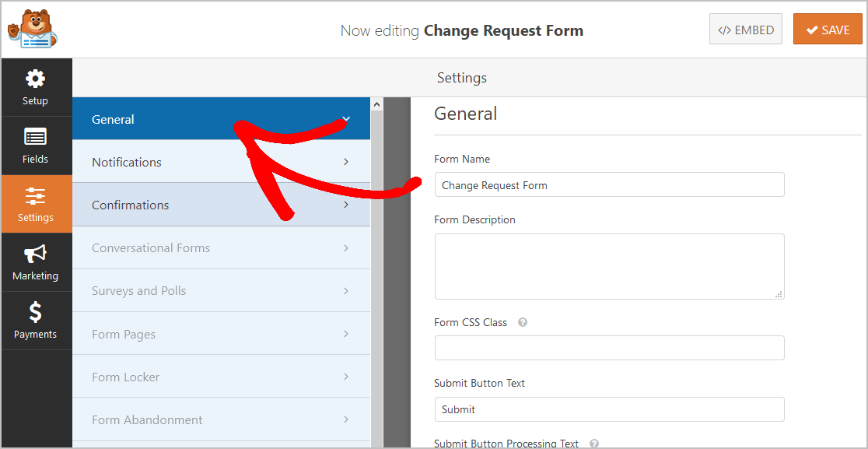The image size is (868, 449).
Task: Click help icon beside Submit Button Processing Text
Action: pyautogui.click(x=594, y=444)
